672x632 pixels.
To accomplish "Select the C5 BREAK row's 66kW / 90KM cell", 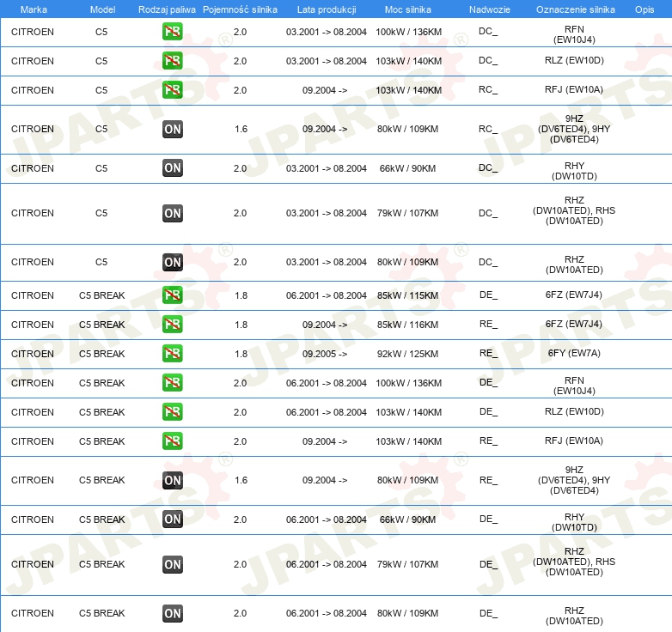I will pyautogui.click(x=407, y=520).
